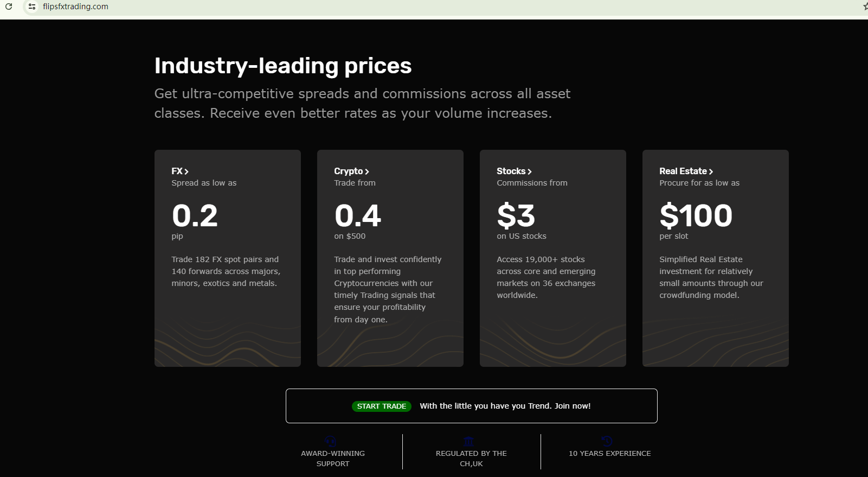868x477 pixels.
Task: Click the chevron next to Real Estate
Action: tap(711, 171)
